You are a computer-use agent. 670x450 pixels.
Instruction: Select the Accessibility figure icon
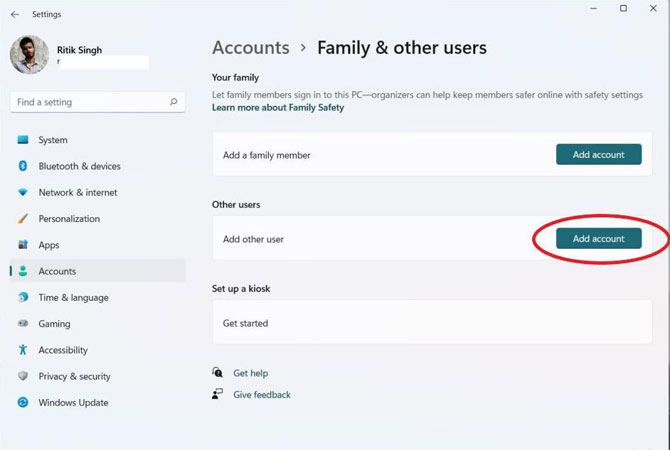pyautogui.click(x=23, y=350)
